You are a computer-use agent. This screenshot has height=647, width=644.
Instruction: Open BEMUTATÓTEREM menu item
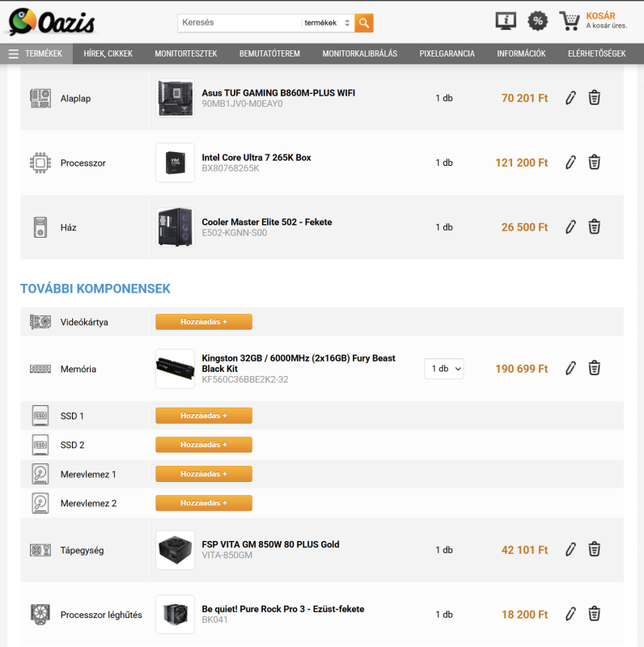coord(269,53)
